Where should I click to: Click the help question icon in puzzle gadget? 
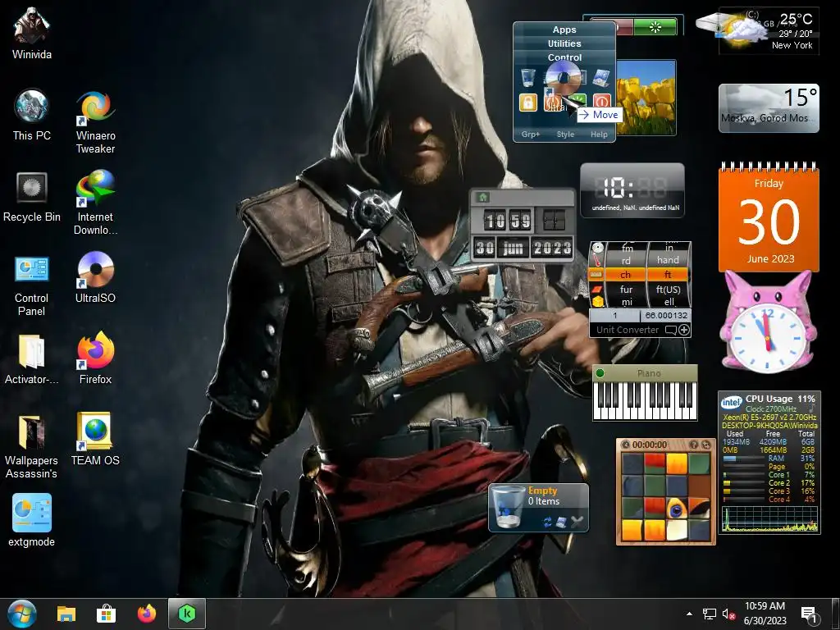coord(694,445)
